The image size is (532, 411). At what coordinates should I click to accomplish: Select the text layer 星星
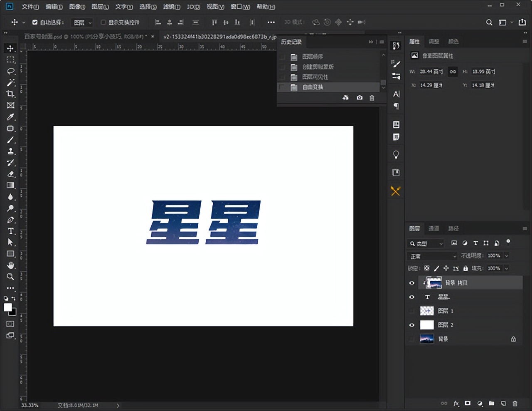(444, 297)
